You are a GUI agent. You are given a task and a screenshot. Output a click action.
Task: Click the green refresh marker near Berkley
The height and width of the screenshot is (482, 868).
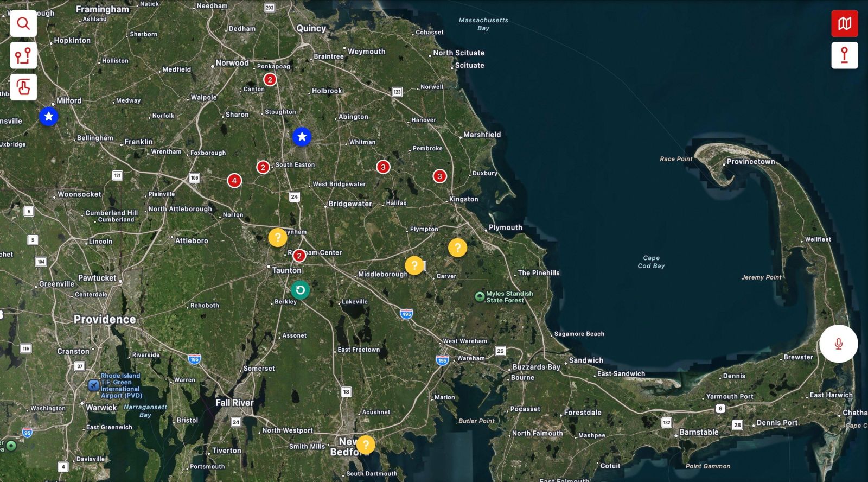(300, 290)
